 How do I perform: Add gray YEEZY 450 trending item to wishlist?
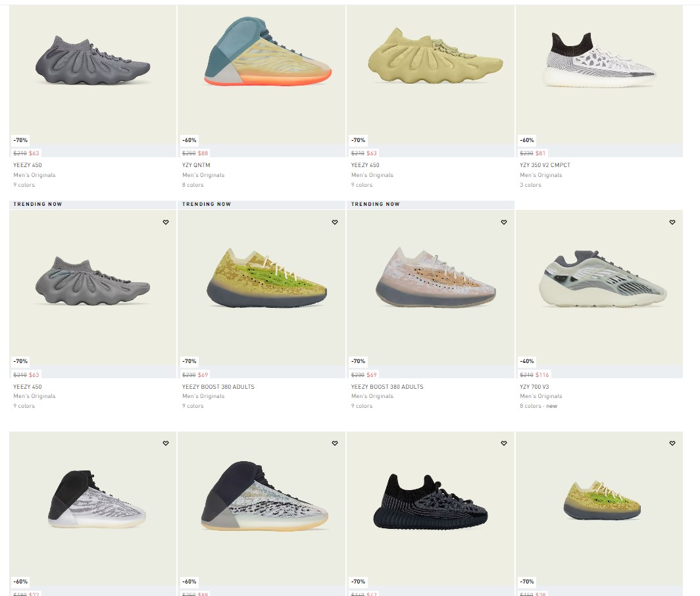click(166, 222)
